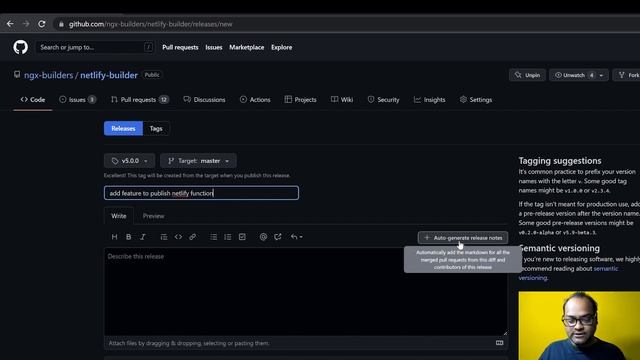This screenshot has height=360, width=640.
Task: Open the Target: master branch dropdown
Action: click(x=198, y=161)
